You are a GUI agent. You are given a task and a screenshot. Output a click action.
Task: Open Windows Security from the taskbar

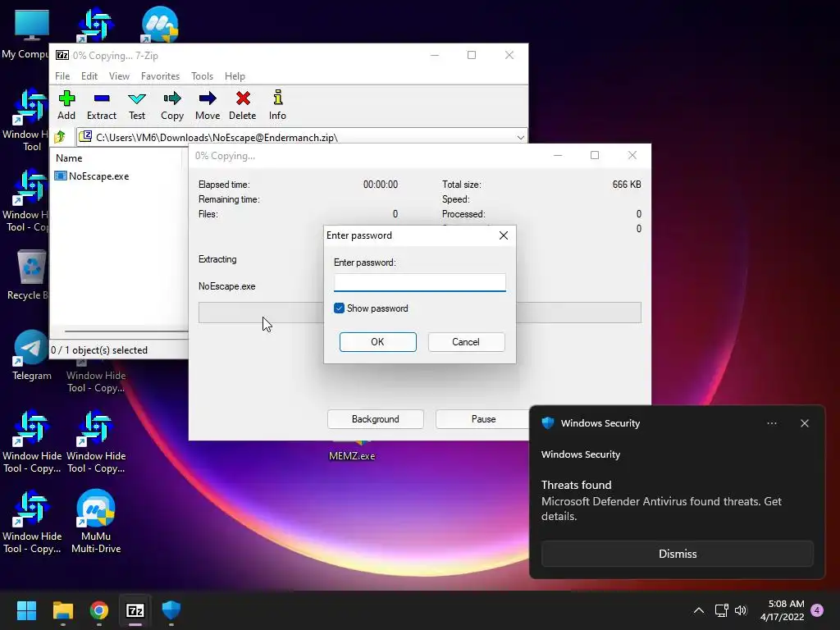(171, 610)
